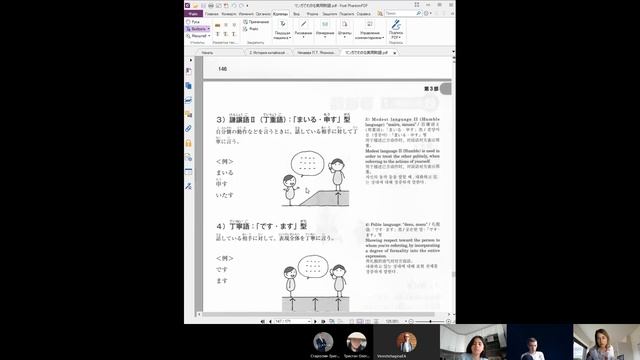Open the Security lock panel icon
This screenshot has width=640, height=360.
point(189,143)
